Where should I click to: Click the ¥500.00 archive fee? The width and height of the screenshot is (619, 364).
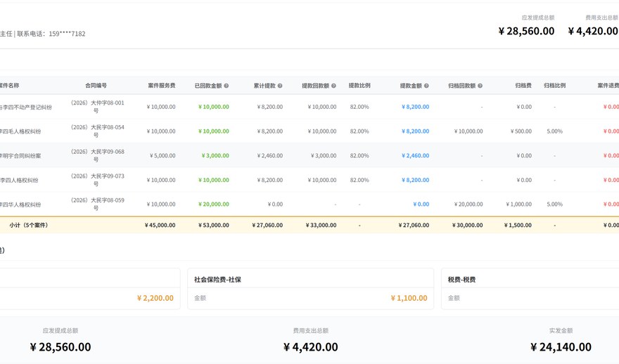click(x=521, y=131)
